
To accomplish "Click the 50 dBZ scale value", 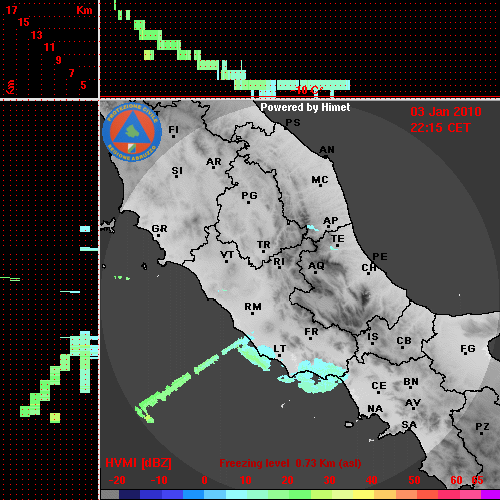I will pyautogui.click(x=414, y=480).
